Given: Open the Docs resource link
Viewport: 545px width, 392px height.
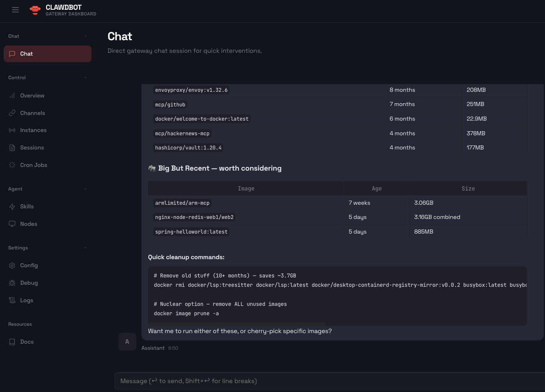Looking at the screenshot, I should point(27,342).
